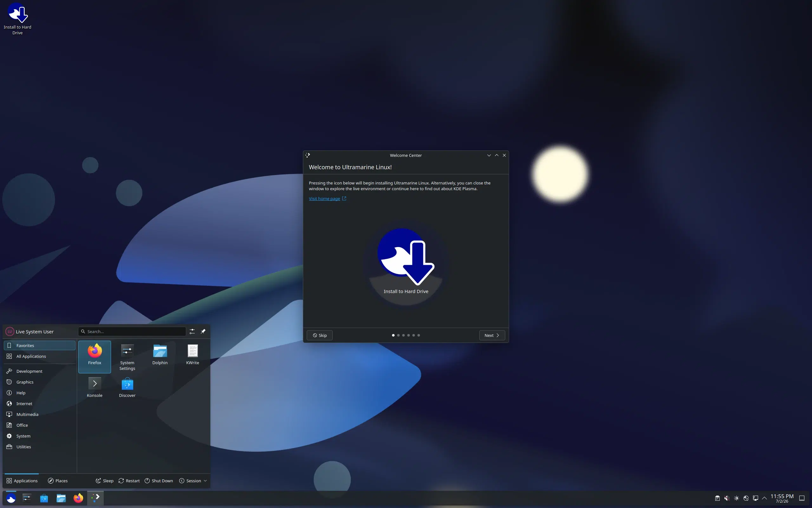Launch Firefox from the Favorites grid

[x=95, y=356]
